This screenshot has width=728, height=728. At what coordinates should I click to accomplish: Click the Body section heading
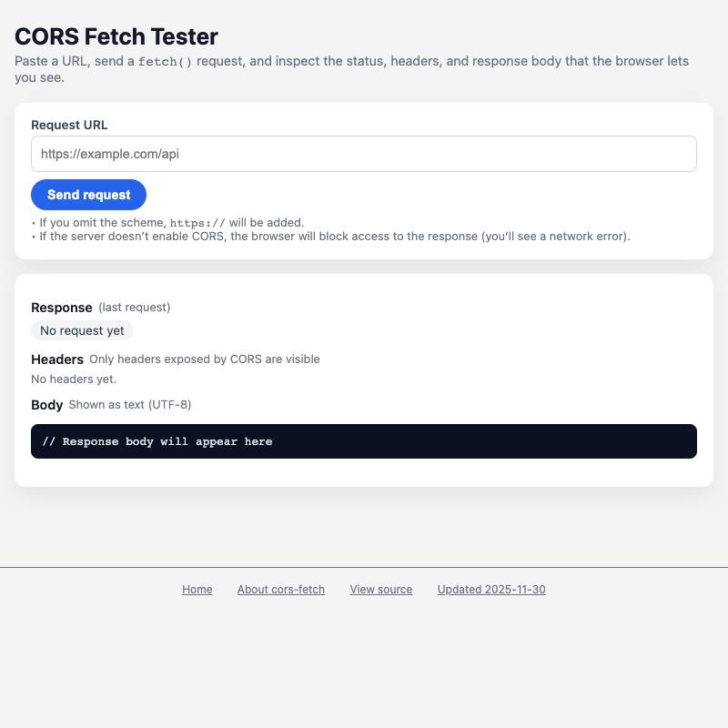coord(46,404)
